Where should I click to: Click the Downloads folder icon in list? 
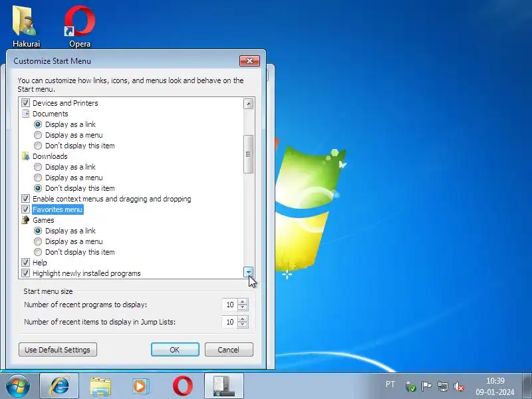click(x=25, y=156)
